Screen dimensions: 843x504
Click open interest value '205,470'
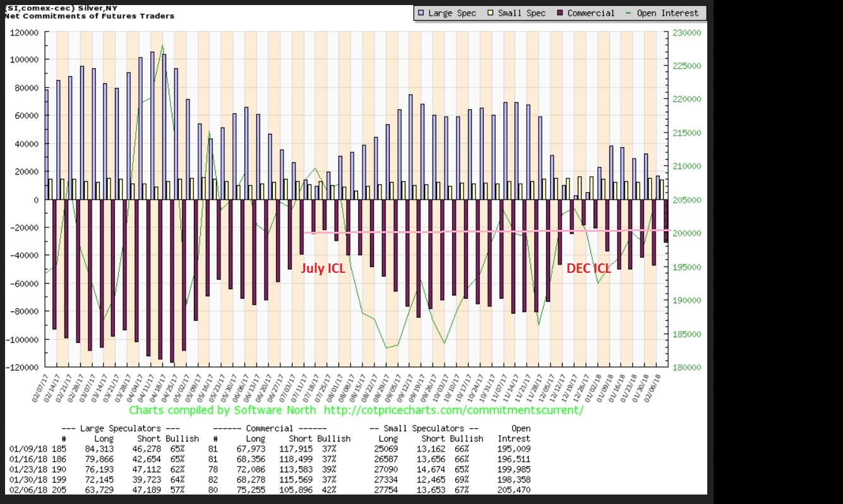coord(513,489)
